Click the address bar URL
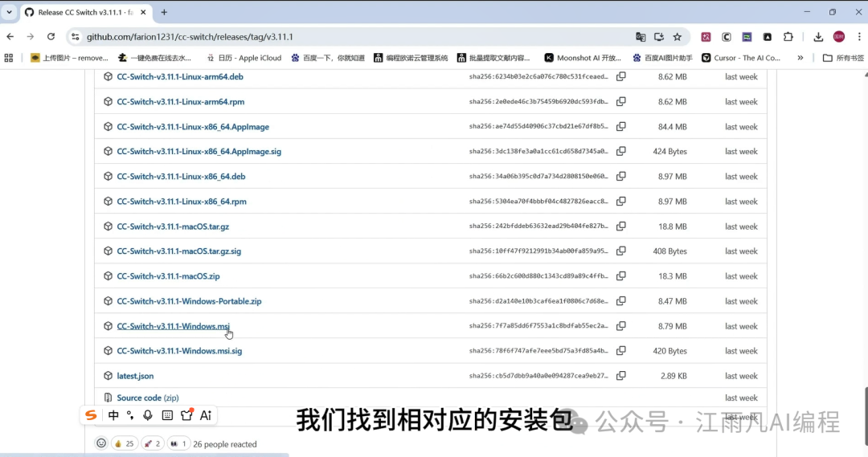 190,37
